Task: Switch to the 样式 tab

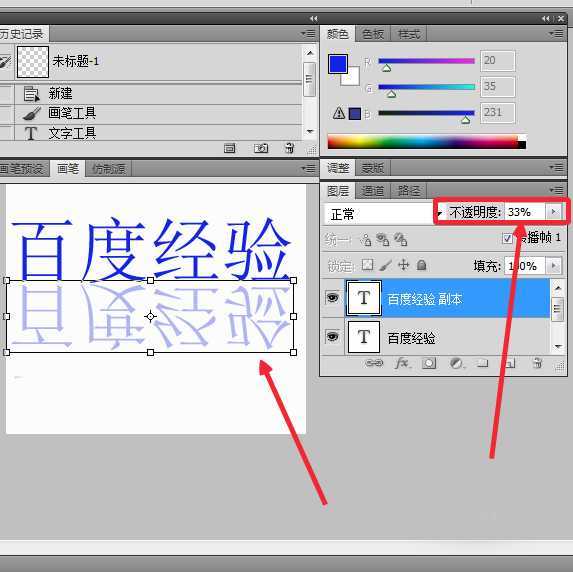Action: pyautogui.click(x=409, y=34)
